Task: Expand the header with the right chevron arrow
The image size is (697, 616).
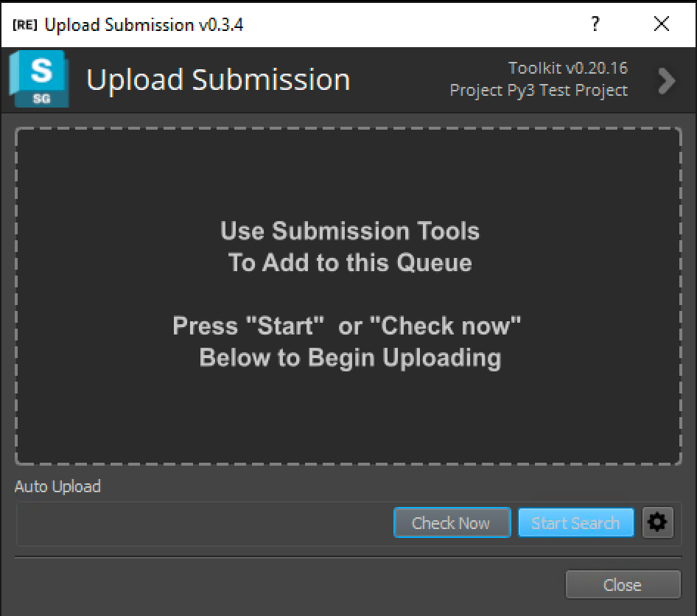Action: coord(667,81)
